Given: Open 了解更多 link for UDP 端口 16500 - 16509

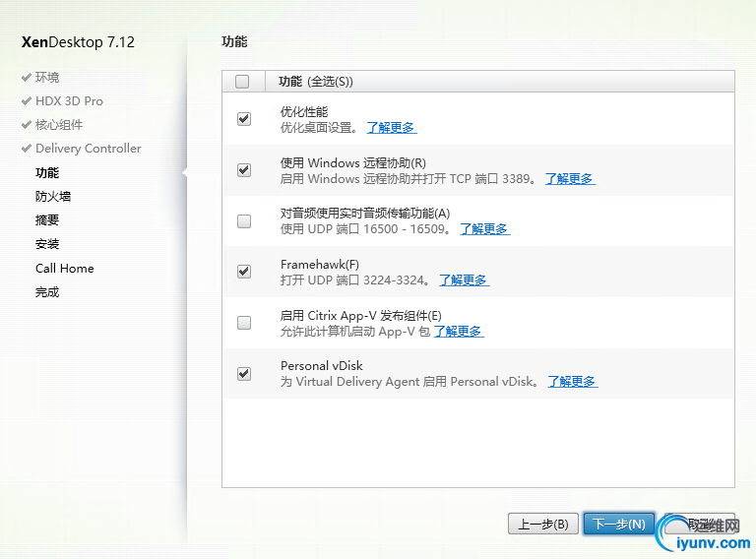Looking at the screenshot, I should coord(484,229).
